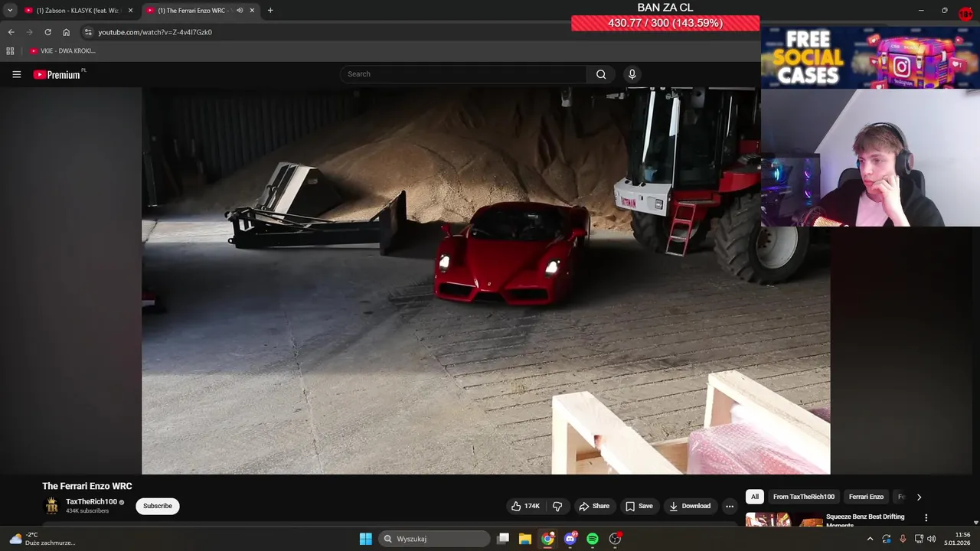Viewport: 980px width, 551px height.
Task: Show hidden system tray icons
Action: pyautogui.click(x=870, y=539)
